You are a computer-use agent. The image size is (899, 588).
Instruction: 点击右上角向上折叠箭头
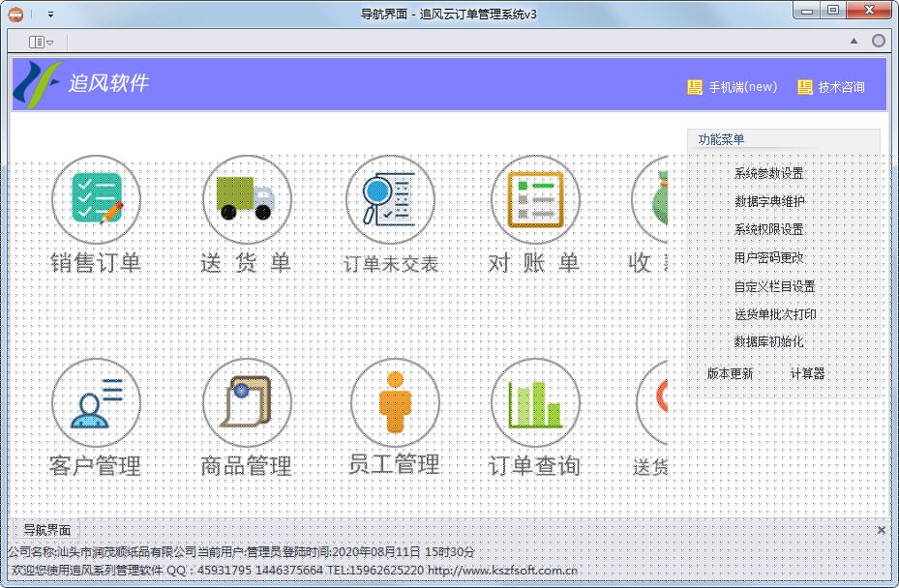coord(853,40)
